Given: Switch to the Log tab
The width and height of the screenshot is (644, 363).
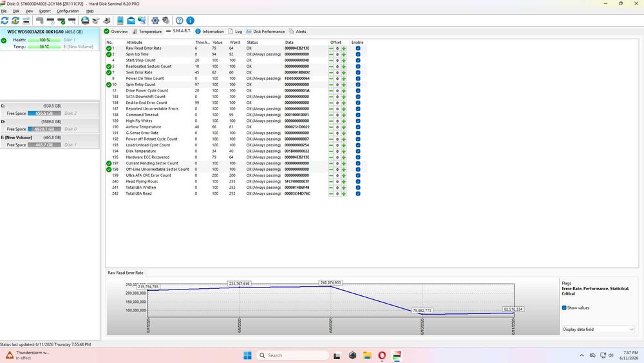Looking at the screenshot, I should tap(235, 31).
